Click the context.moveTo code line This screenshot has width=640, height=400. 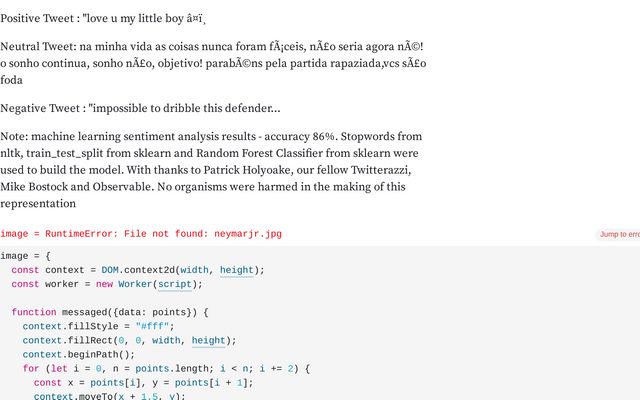click(x=109, y=396)
